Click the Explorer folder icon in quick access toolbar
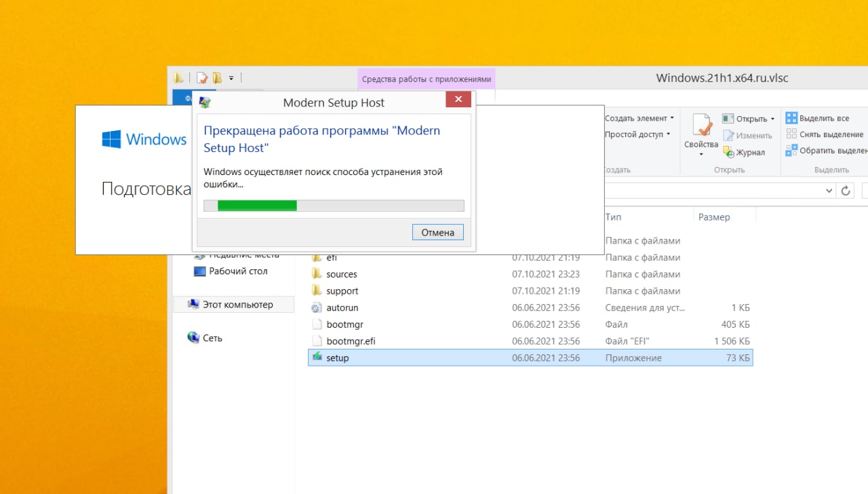868x494 pixels. [178, 77]
